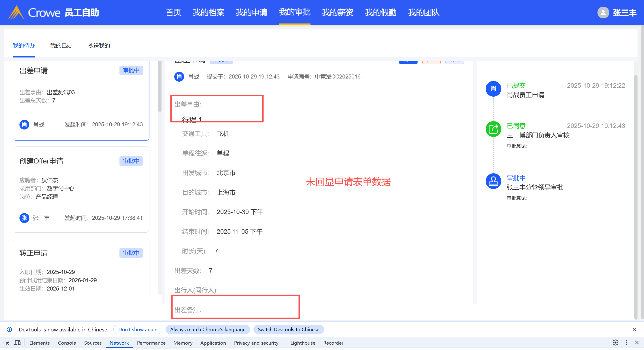The width and height of the screenshot is (644, 350).
Task: Toggle DevTools device toolbar icon
Action: pos(17,342)
